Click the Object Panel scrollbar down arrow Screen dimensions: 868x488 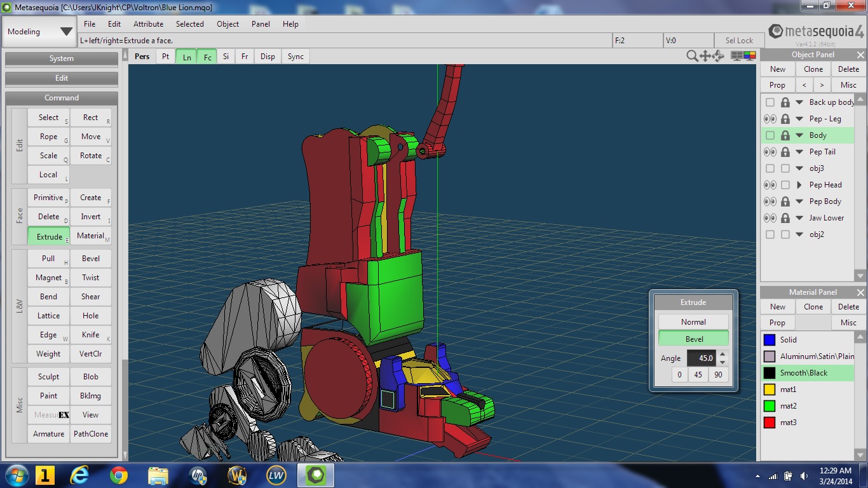tap(860, 276)
